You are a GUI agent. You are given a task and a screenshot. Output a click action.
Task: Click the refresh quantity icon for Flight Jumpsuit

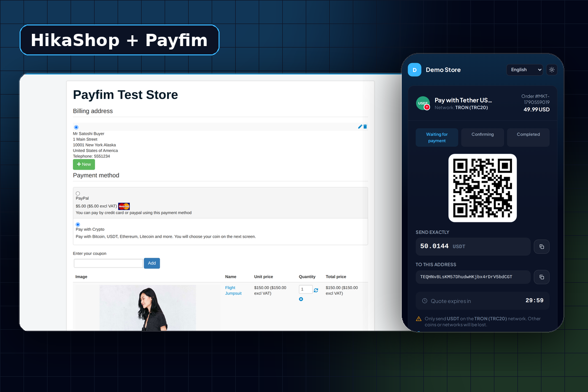[x=316, y=290]
